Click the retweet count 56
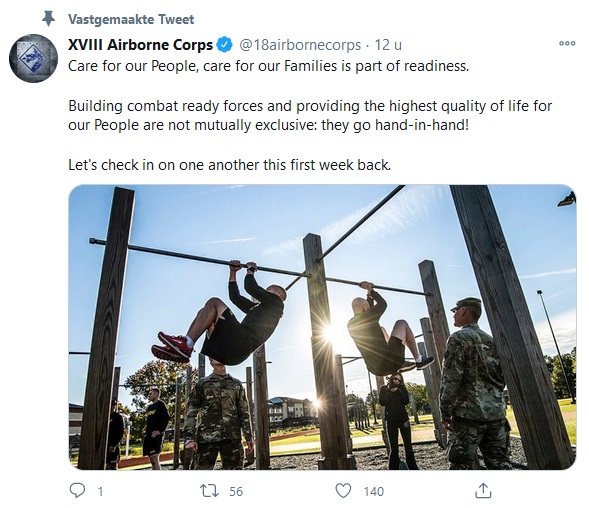 click(236, 491)
